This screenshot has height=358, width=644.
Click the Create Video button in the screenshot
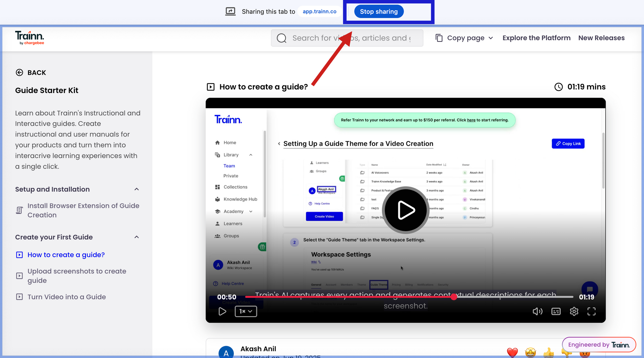click(x=324, y=216)
